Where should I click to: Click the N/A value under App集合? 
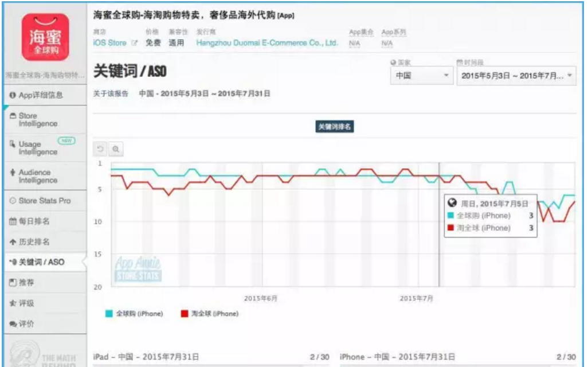(354, 44)
